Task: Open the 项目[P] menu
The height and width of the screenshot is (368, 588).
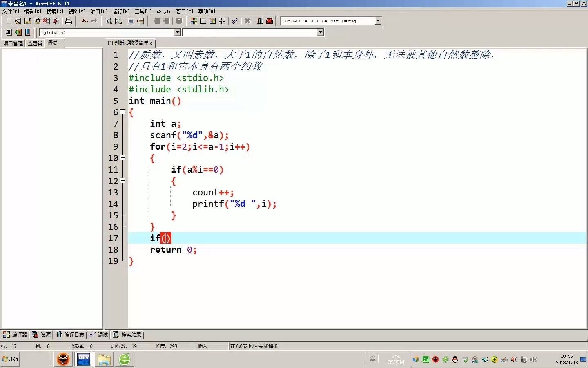Action: pos(99,11)
